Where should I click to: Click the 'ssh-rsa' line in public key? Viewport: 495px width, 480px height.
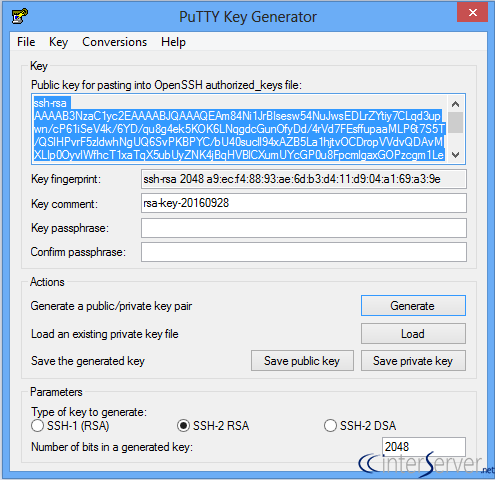50,103
